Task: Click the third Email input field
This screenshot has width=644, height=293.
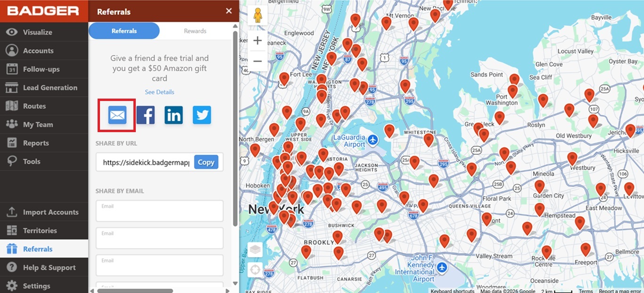Action: pyautogui.click(x=159, y=265)
